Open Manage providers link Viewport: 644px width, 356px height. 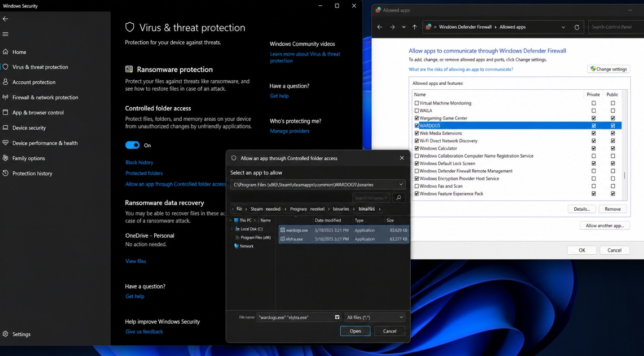pos(289,131)
